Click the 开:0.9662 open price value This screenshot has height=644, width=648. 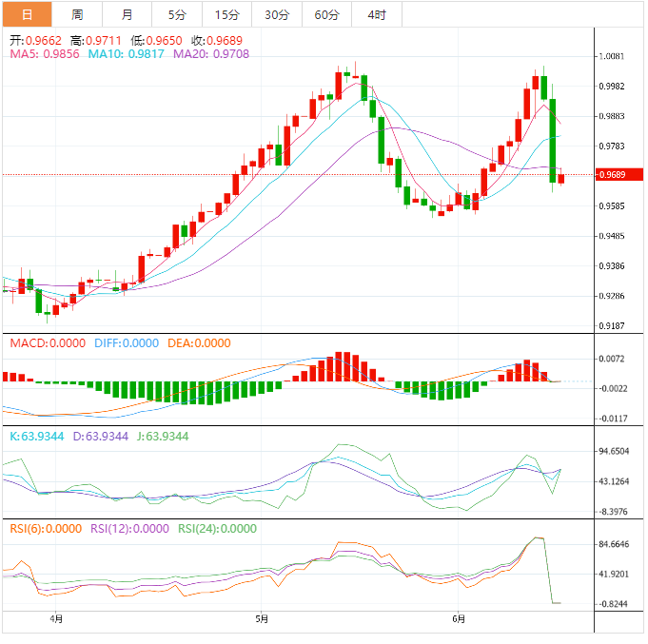(x=35, y=41)
